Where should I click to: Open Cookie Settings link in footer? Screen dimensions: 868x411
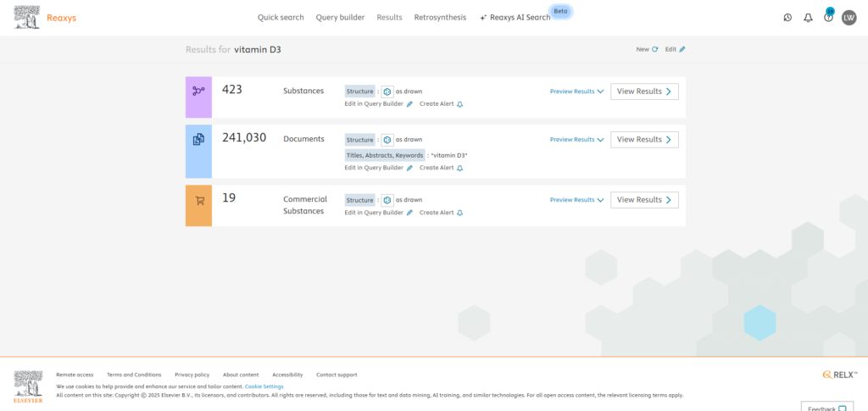pyautogui.click(x=264, y=386)
